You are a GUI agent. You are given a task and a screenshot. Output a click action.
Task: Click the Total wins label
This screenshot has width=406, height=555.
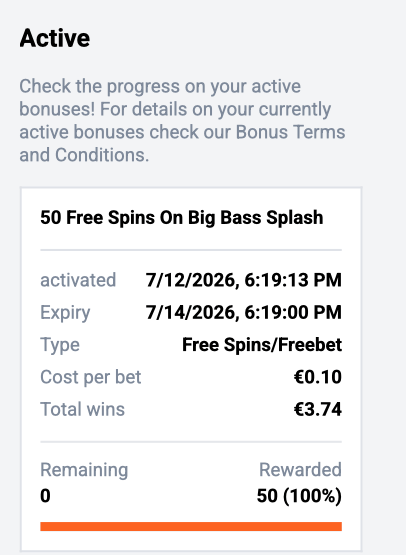coord(82,409)
